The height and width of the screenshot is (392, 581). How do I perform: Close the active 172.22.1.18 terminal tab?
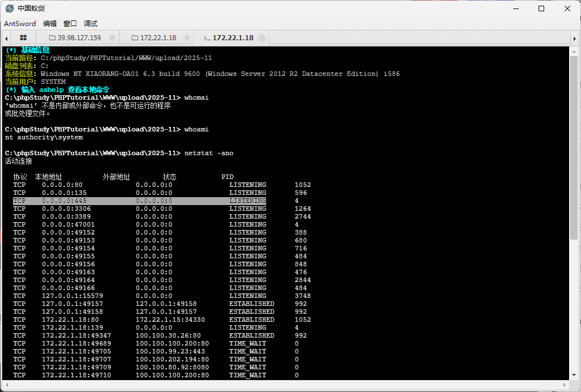pos(262,38)
